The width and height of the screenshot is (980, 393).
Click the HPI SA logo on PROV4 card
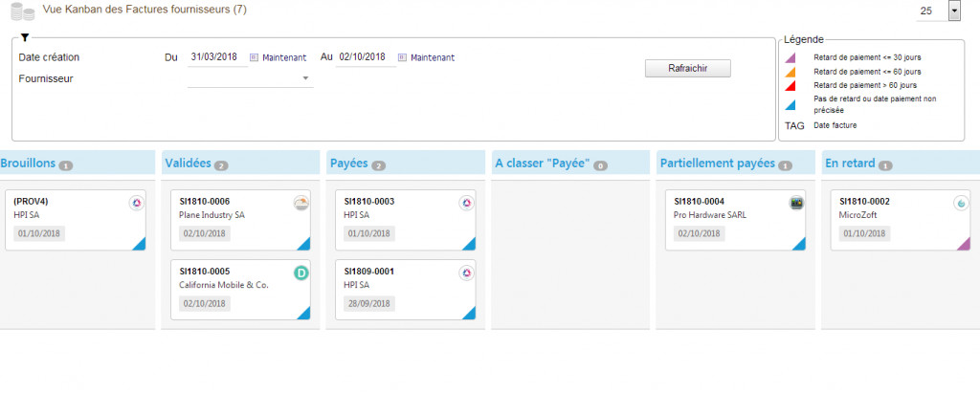click(x=136, y=203)
